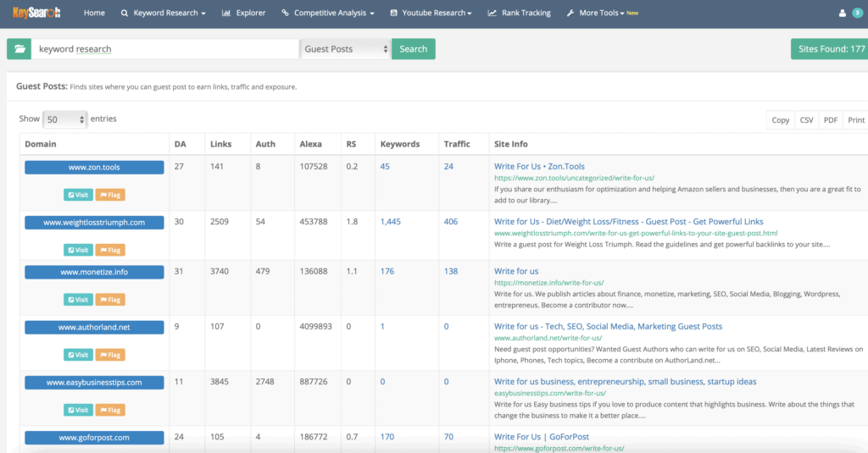Open traffic value 138 link
This screenshot has width=868, height=453.
tap(451, 272)
